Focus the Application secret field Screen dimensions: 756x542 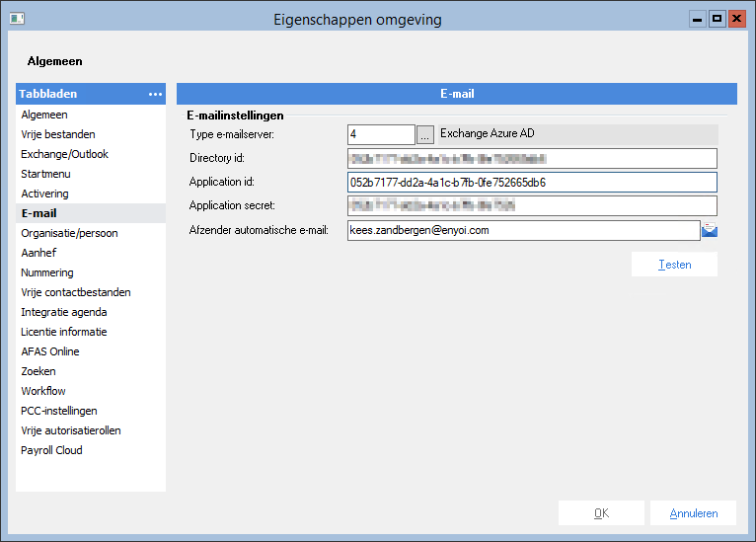coord(532,206)
